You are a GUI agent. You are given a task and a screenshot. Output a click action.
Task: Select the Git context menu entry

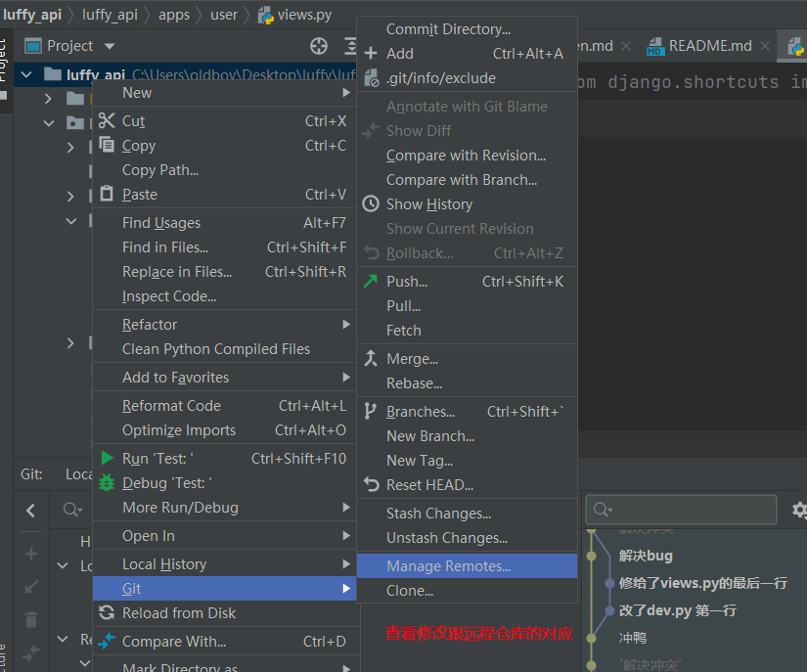point(224,588)
